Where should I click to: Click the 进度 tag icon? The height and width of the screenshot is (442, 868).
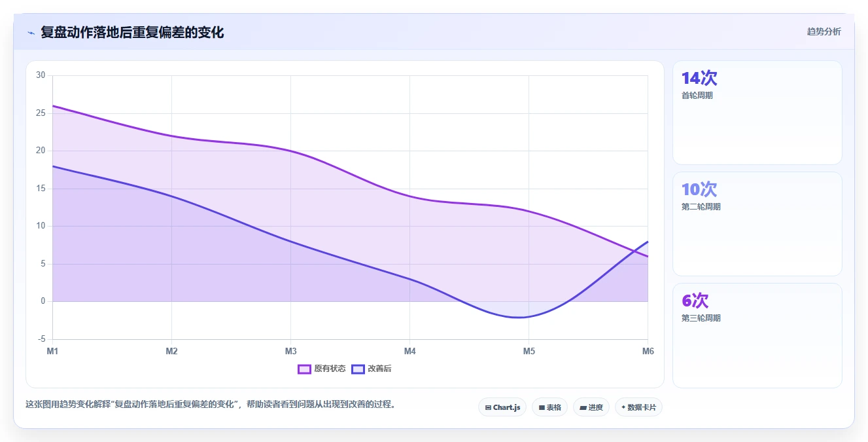pos(583,407)
